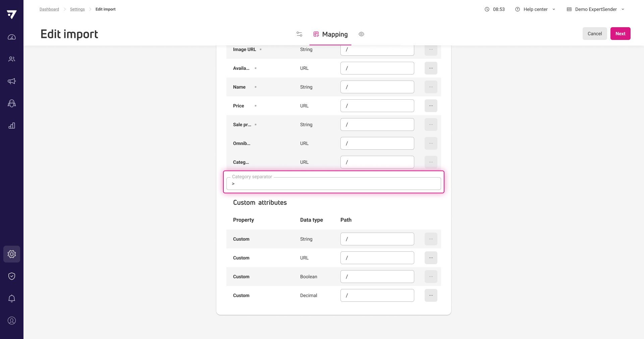Open the ellipsis menu for Custom String row
This screenshot has height=339, width=644.
[x=431, y=239]
